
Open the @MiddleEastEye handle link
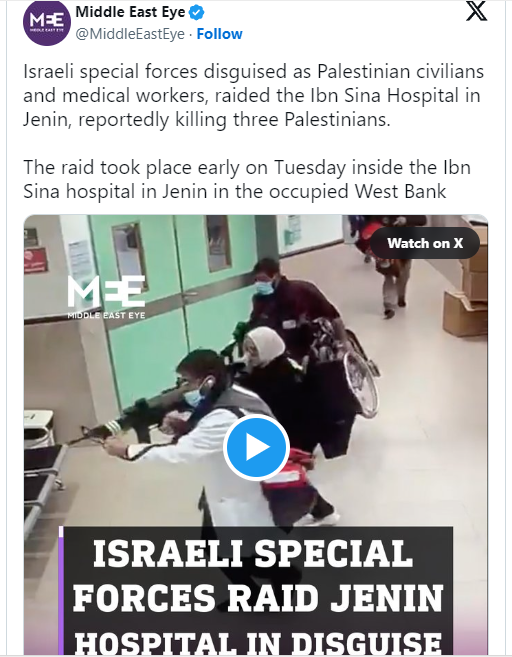pyautogui.click(x=130, y=34)
